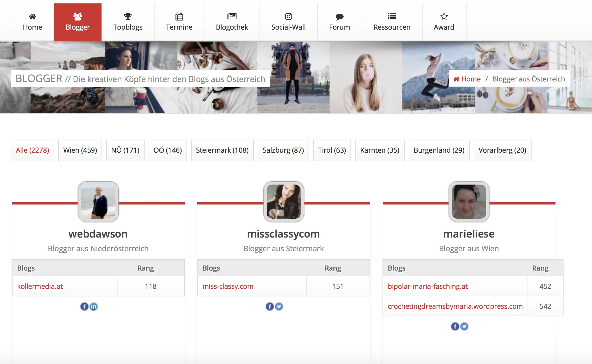Visit the miss-classy.com blog link
Viewport: 592px width, 364px height.
(228, 286)
